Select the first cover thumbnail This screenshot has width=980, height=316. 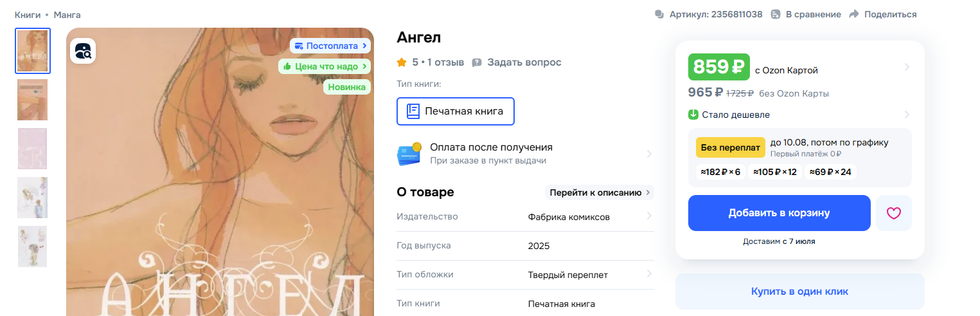pyautogui.click(x=33, y=51)
